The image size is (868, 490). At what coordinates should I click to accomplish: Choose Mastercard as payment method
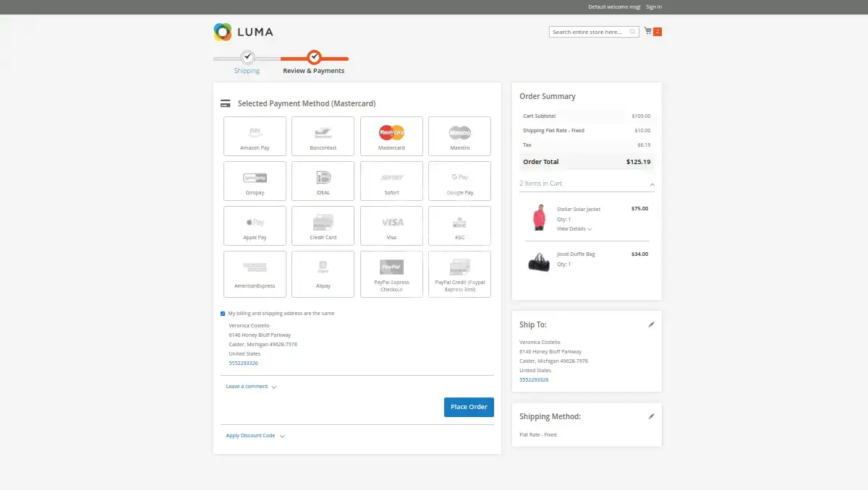click(391, 136)
